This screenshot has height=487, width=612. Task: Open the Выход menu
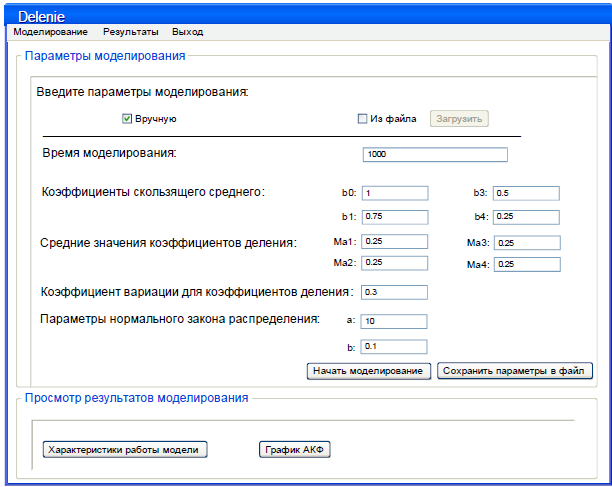187,32
